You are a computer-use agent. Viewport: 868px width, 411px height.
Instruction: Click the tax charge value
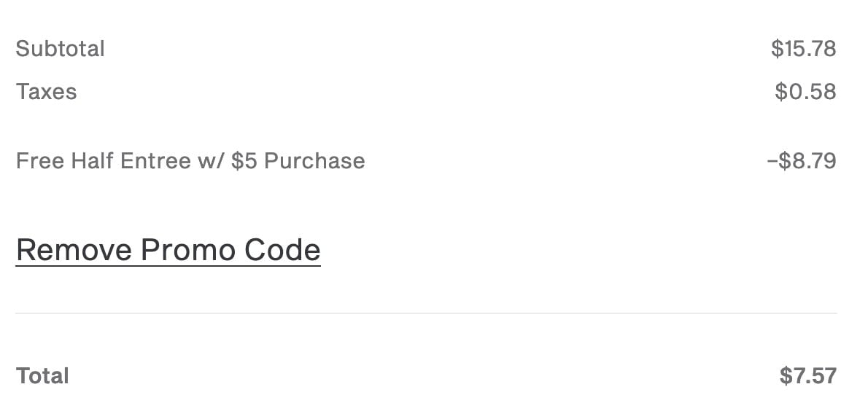805,92
